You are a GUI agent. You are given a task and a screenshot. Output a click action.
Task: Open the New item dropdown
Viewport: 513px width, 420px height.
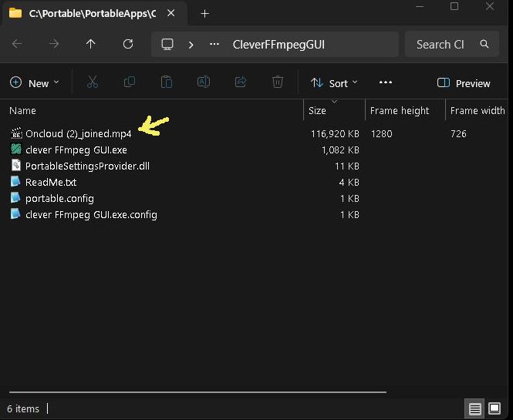pyautogui.click(x=35, y=83)
